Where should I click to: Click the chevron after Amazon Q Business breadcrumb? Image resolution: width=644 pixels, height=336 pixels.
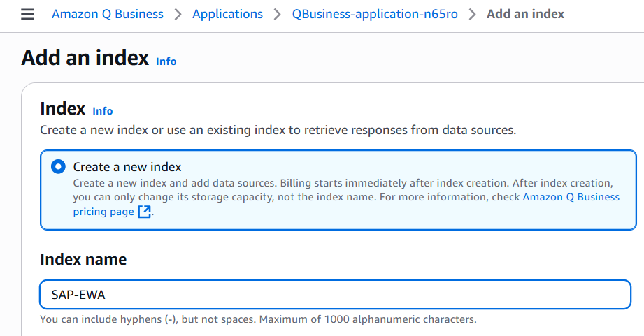pos(178,14)
